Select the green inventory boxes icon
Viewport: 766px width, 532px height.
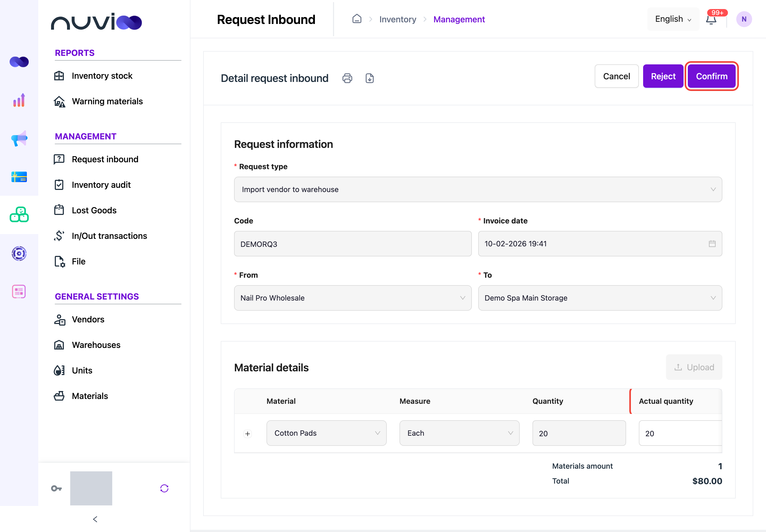tap(19, 215)
